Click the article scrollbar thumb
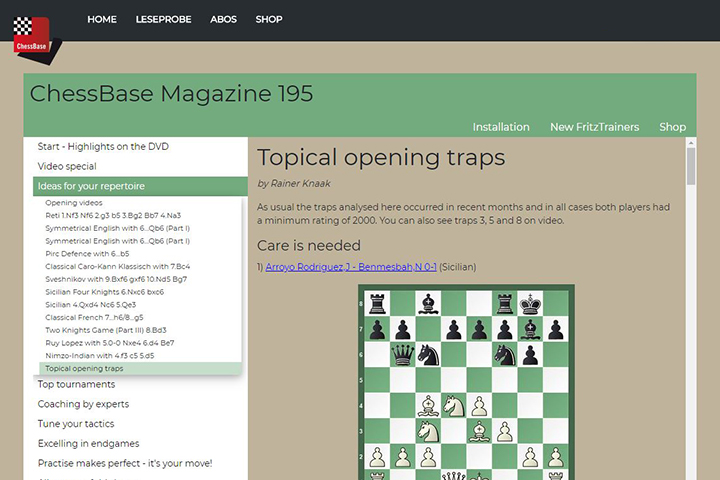Image resolution: width=720 pixels, height=480 pixels. 691,166
